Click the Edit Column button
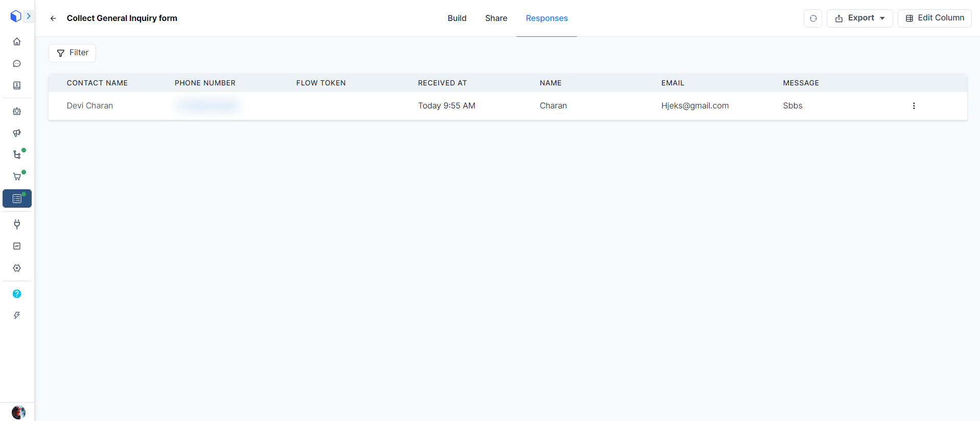Viewport: 980px width, 421px height. pos(935,18)
